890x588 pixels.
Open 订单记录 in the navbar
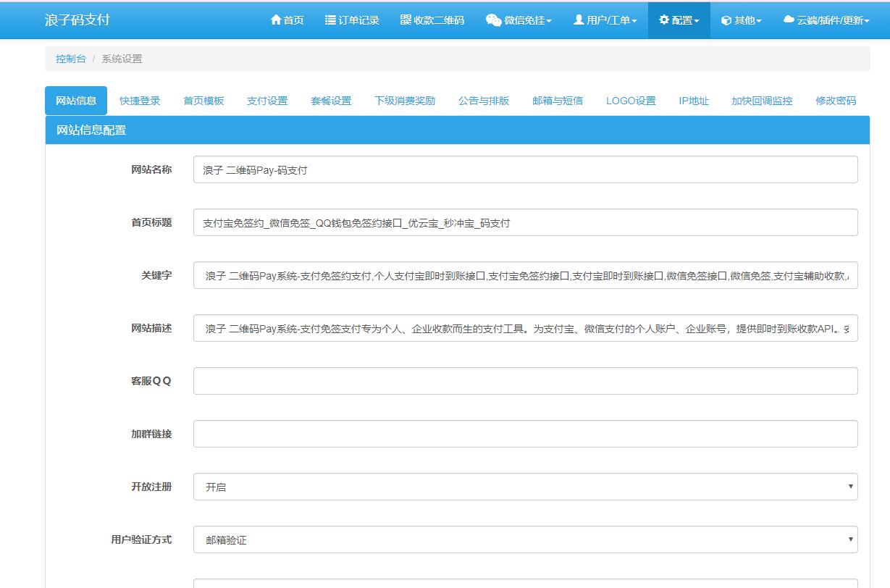(352, 20)
